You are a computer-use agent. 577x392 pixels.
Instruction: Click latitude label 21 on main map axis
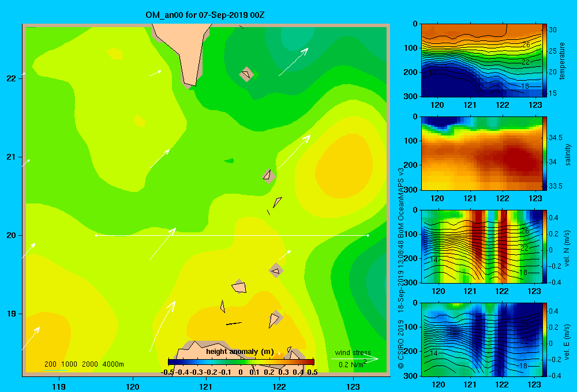12,157
